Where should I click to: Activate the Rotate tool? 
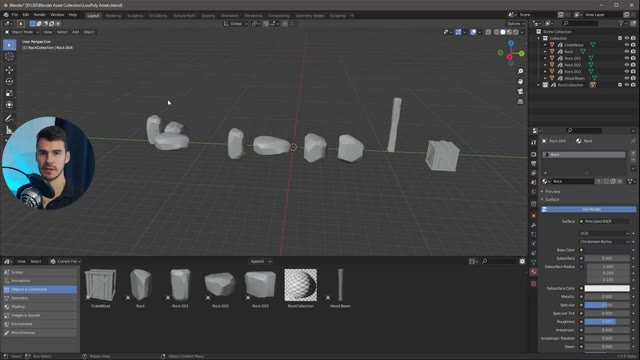tap(9, 82)
